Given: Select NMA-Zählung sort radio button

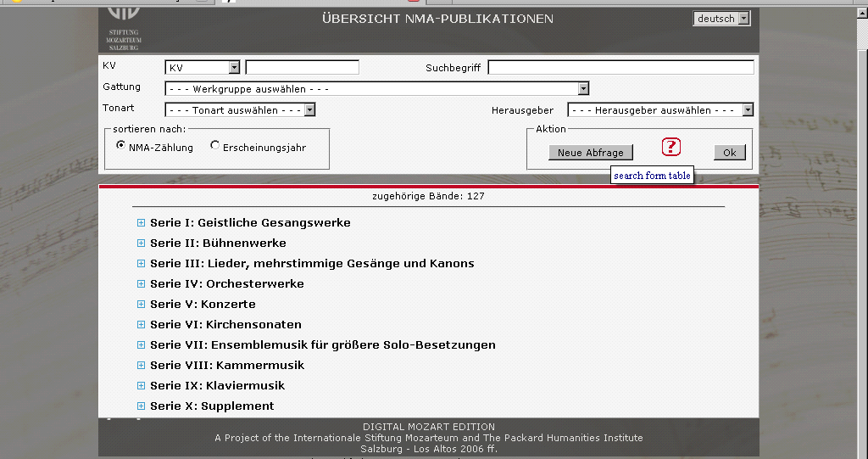Looking at the screenshot, I should click(x=120, y=145).
